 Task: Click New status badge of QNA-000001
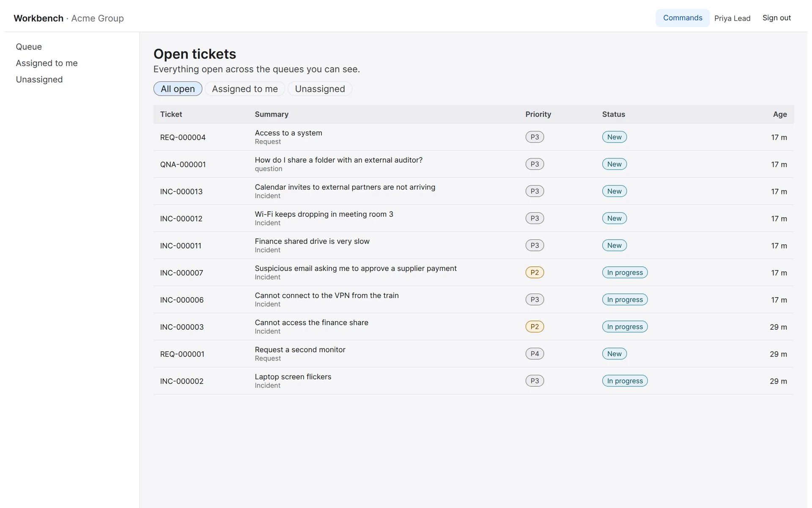[x=614, y=164]
